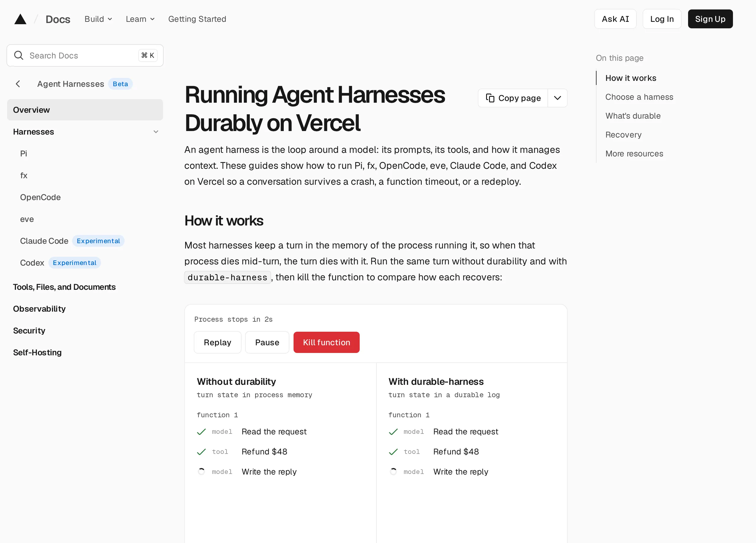This screenshot has width=756, height=543.
Task: Click the Pause button
Action: point(267,342)
